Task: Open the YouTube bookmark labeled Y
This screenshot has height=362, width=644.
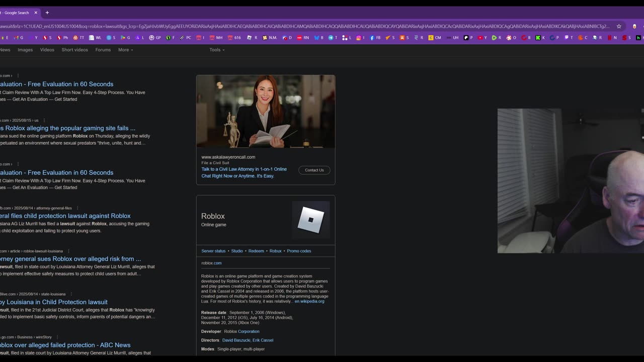Action: pos(482,38)
